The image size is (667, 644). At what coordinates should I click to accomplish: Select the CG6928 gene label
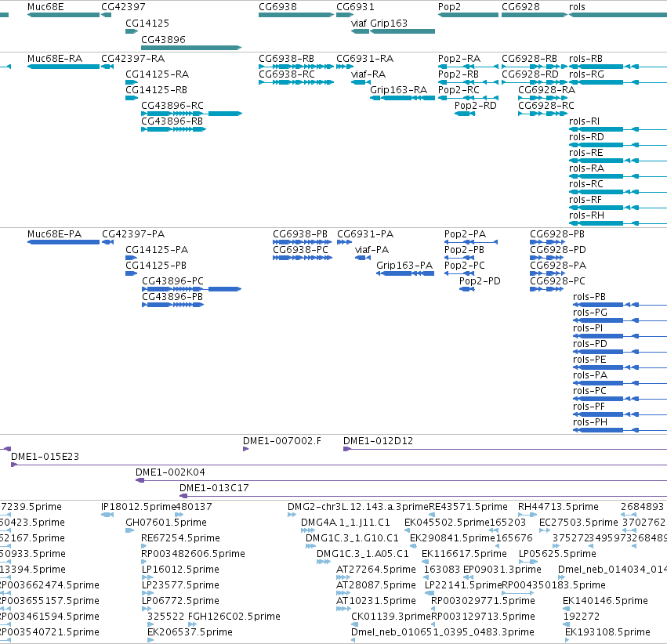520,7
